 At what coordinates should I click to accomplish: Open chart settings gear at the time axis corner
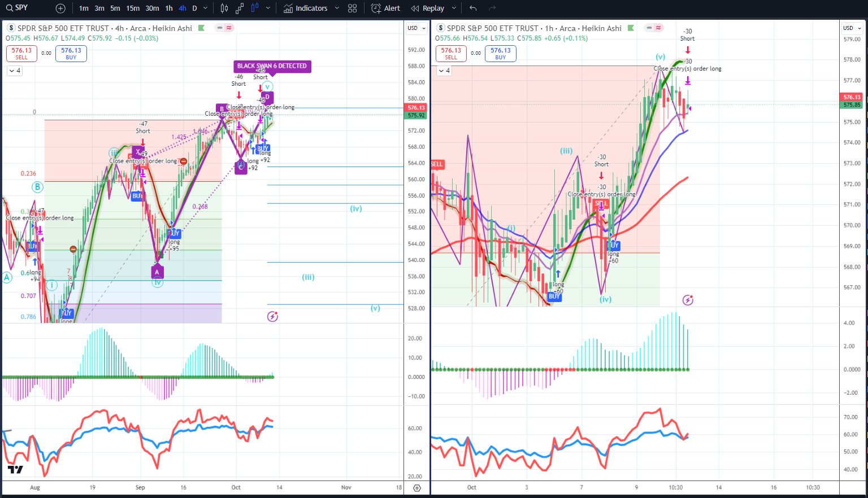coord(417,487)
